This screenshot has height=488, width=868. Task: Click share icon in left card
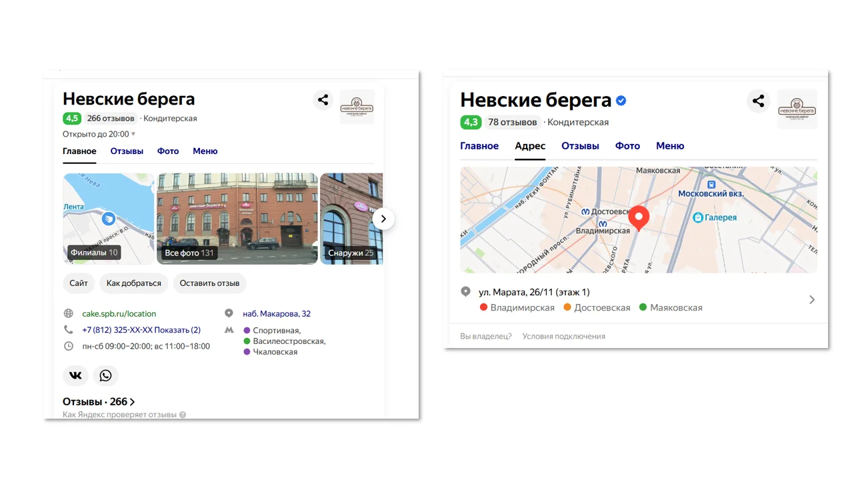click(x=323, y=100)
